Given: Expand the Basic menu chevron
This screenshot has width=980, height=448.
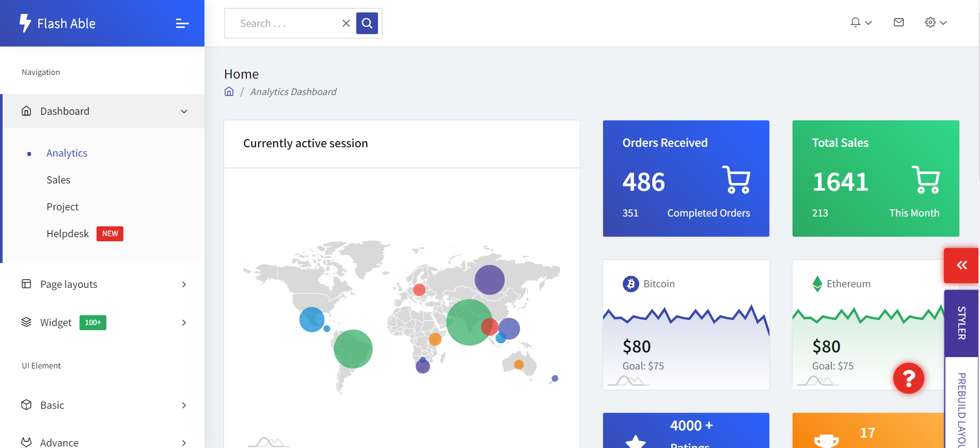Looking at the screenshot, I should 184,406.
